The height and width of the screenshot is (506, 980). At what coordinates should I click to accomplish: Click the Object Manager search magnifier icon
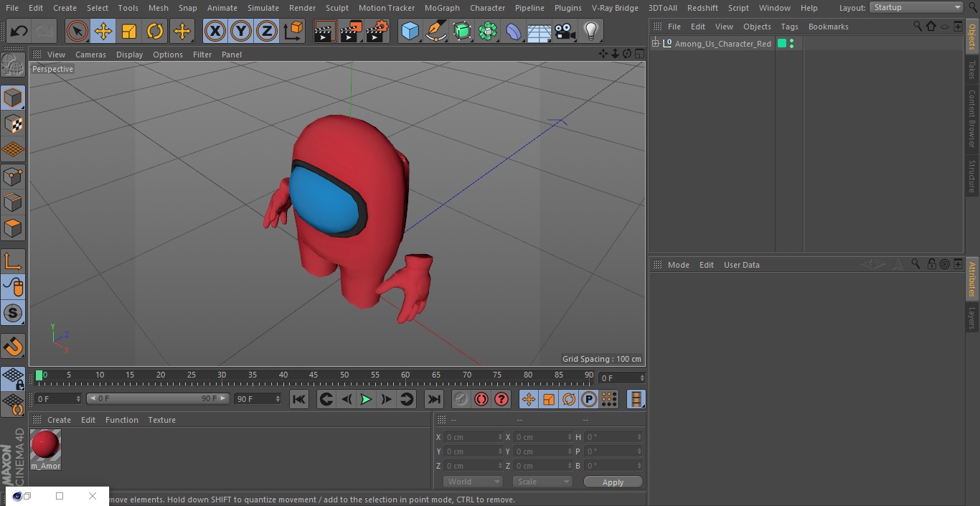point(917,26)
